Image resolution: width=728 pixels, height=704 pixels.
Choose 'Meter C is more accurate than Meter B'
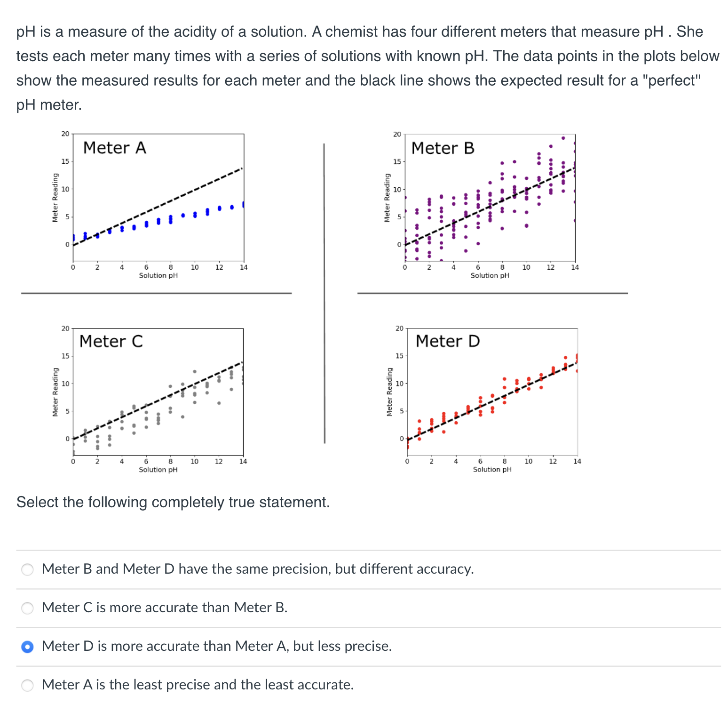27,608
